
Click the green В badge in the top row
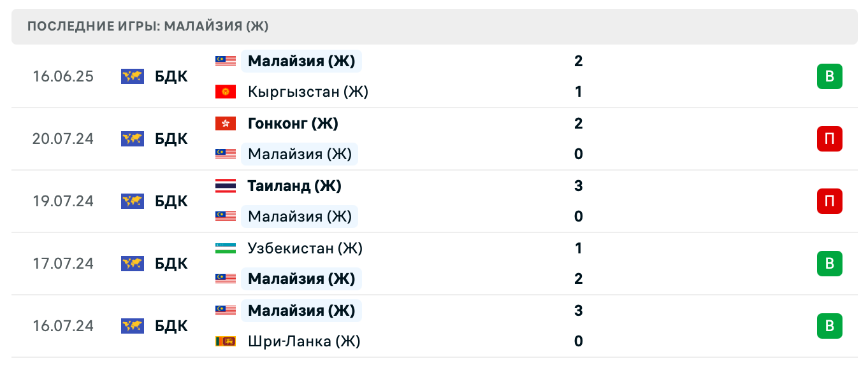[830, 76]
